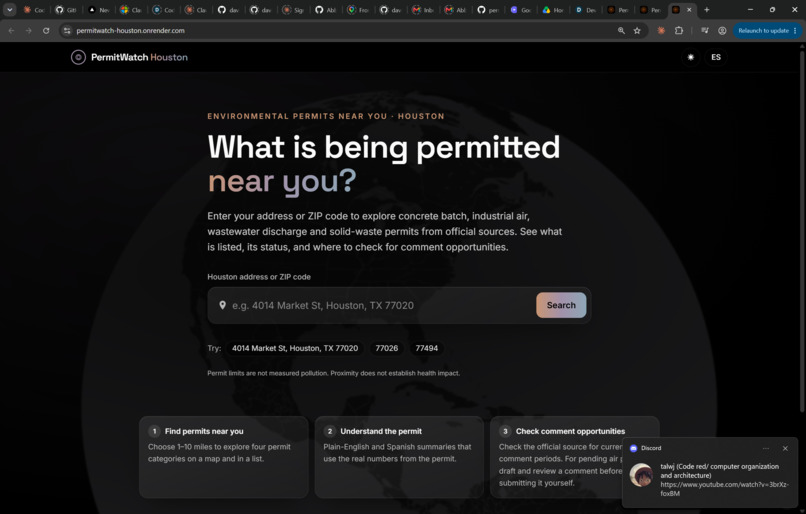Switch to the 'Inb' Gmail tab
806x514 pixels.
[x=423, y=10]
